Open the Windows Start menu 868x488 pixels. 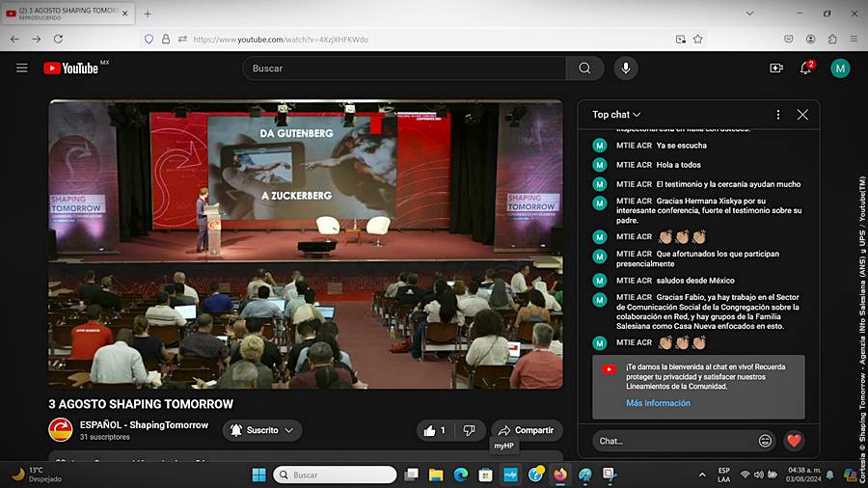259,474
